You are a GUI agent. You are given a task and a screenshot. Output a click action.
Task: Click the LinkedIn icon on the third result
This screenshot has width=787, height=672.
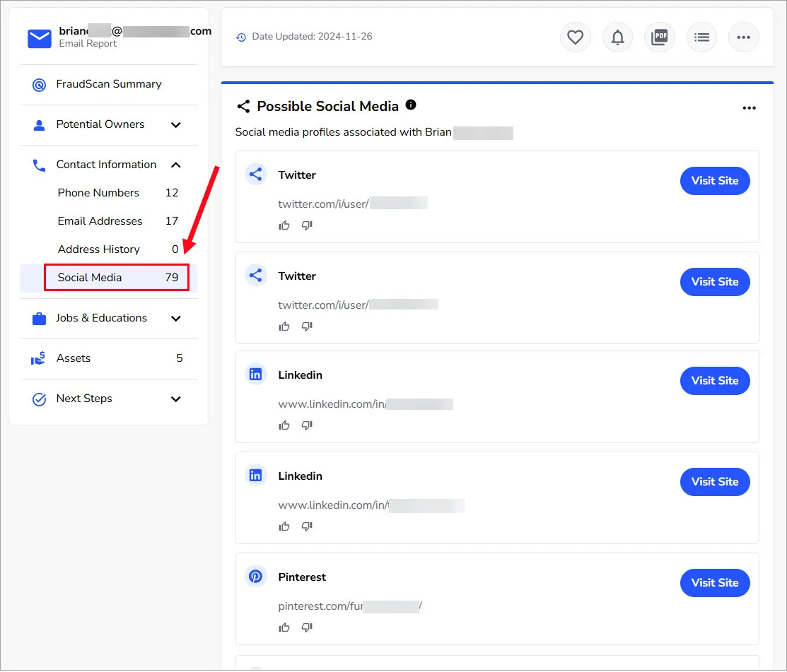coord(255,374)
